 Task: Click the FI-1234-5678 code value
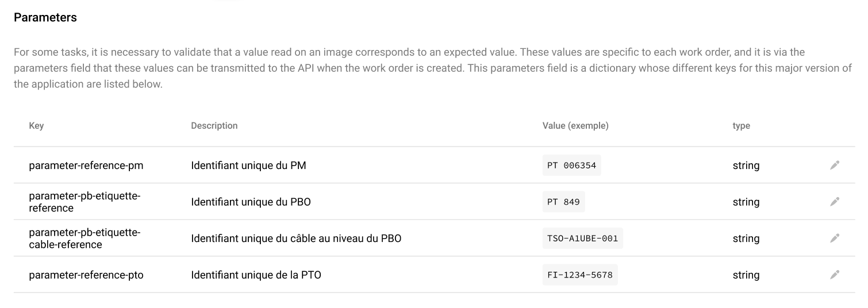[x=580, y=275]
